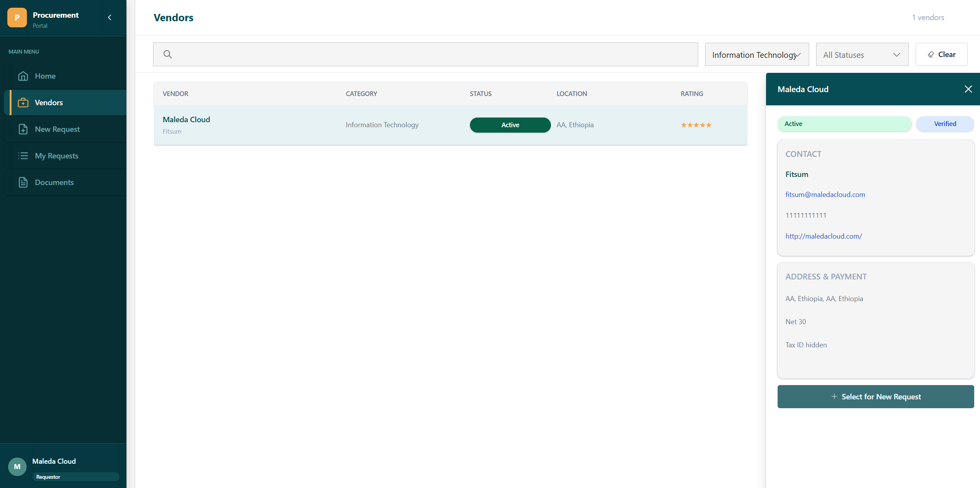This screenshot has width=980, height=488.
Task: Select the Maleda Cloud vendor name in the table
Action: click(186, 119)
